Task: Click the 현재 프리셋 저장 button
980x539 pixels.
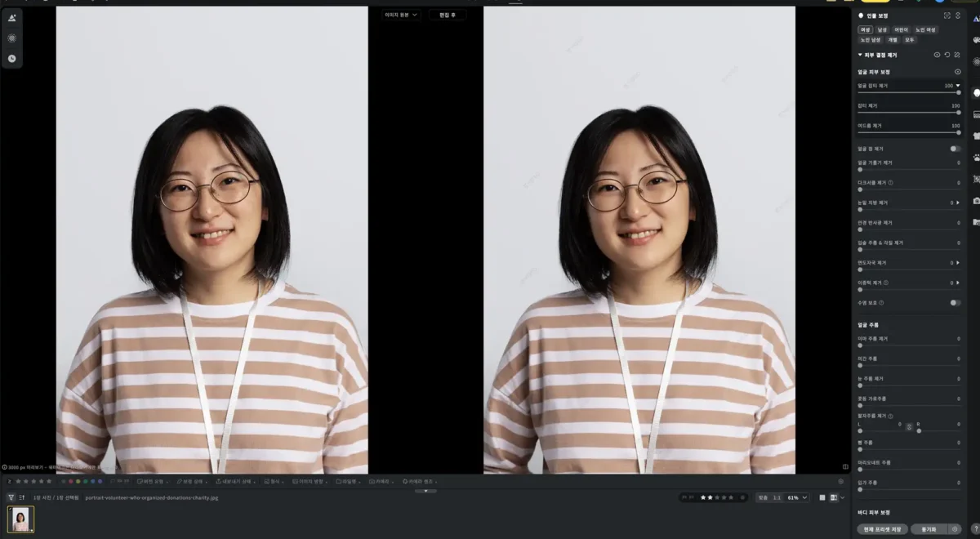Action: [881, 529]
